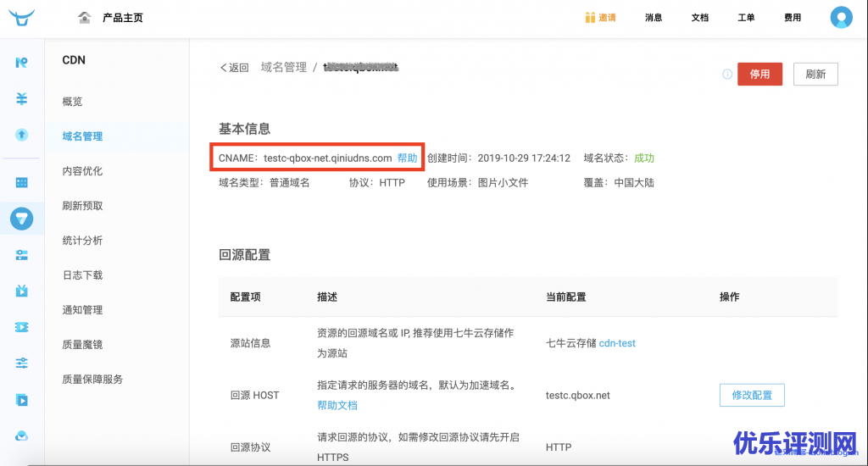This screenshot has width=868, height=466.
Task: Click 回源协议 row label
Action: [250, 447]
